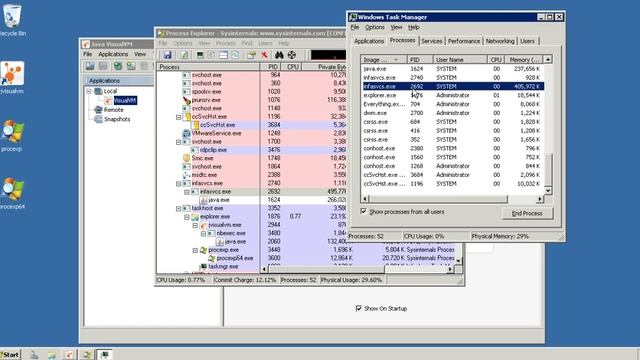Open System Information icon in Process Explorer
This screenshot has height=360, width=640.
(x=200, y=55)
